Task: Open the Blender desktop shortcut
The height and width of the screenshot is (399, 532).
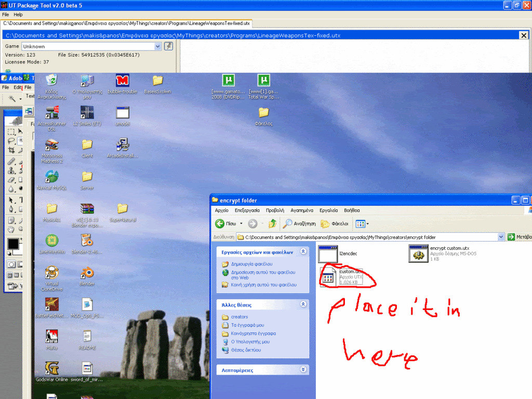Action: coord(87,274)
